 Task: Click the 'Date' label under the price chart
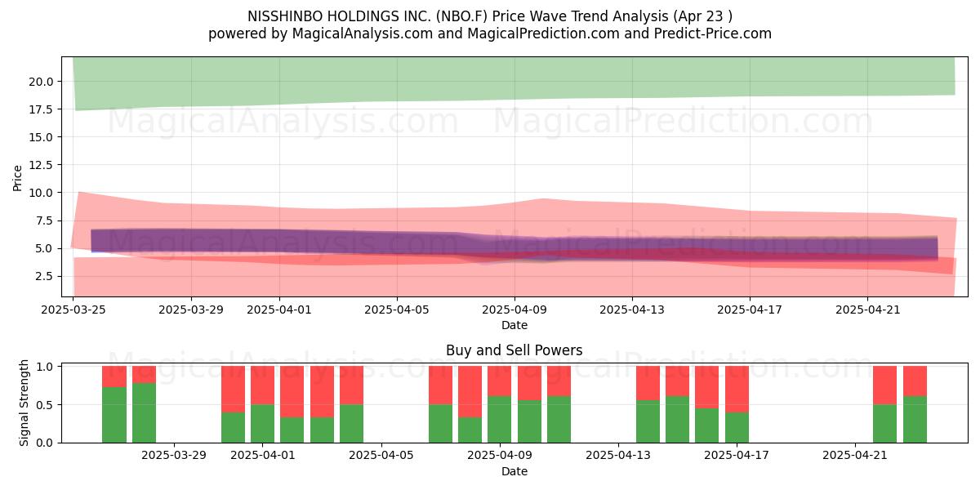pos(514,325)
